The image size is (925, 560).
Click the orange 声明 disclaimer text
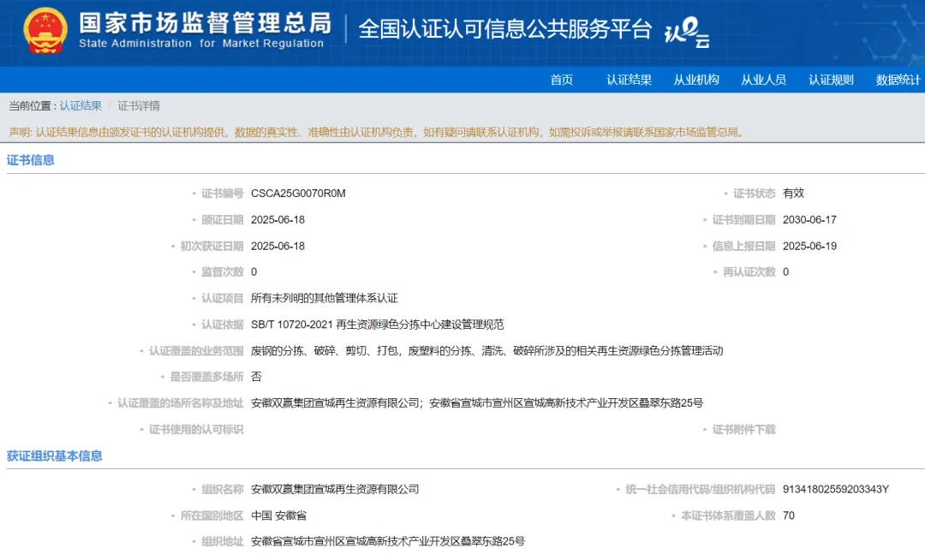click(x=377, y=132)
